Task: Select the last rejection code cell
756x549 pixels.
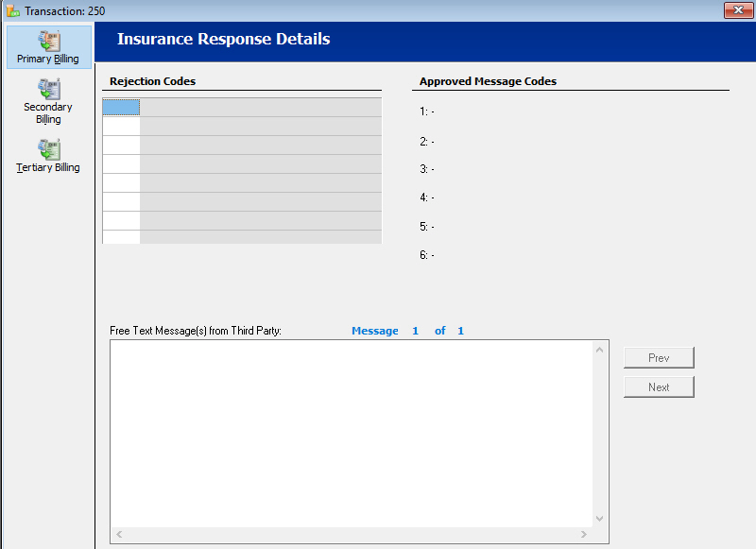Action: pos(121,237)
